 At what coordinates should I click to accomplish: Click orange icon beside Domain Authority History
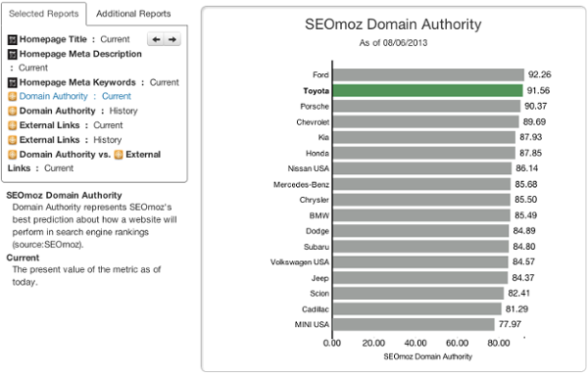[13, 112]
